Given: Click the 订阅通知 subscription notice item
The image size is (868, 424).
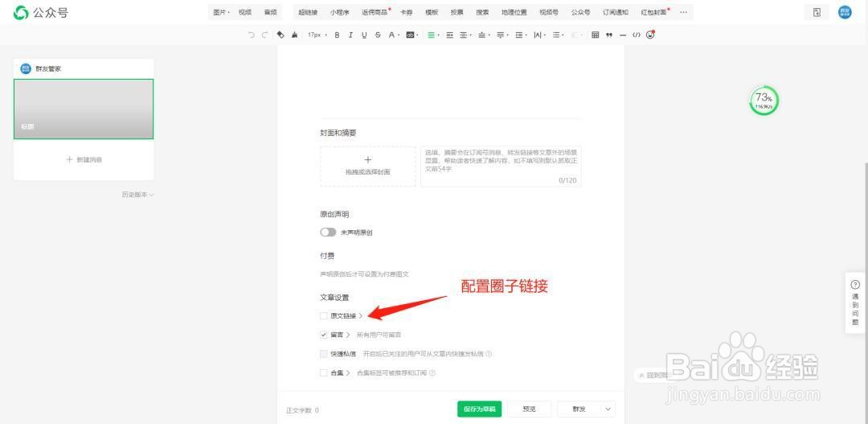Looking at the screenshot, I should point(616,12).
